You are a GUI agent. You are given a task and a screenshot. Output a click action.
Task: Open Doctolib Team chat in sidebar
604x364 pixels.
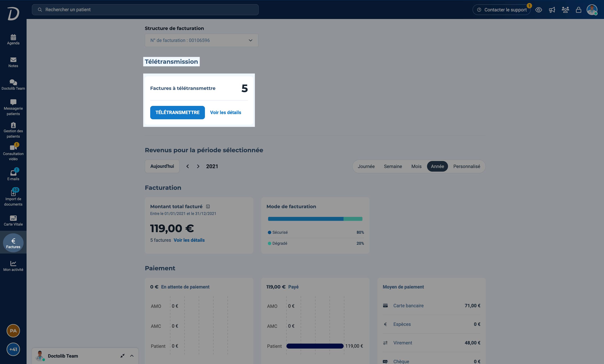(x=13, y=85)
